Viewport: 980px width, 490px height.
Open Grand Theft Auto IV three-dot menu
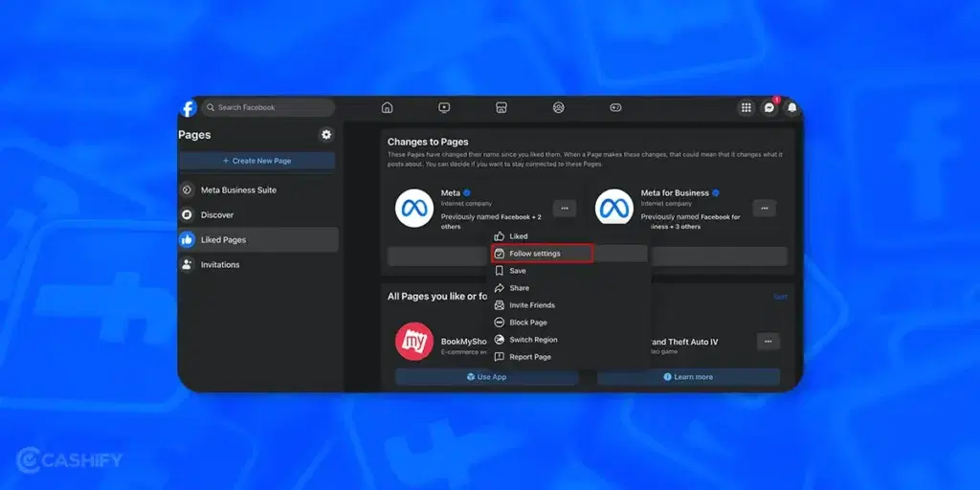(x=768, y=342)
